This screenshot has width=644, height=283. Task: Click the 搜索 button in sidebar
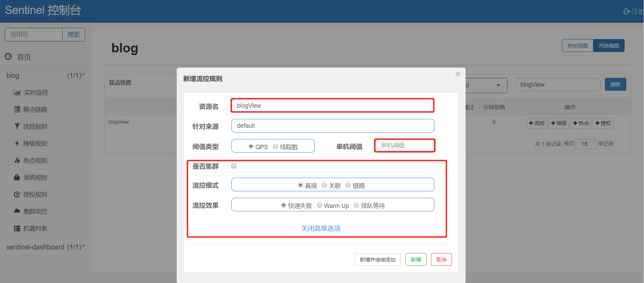73,35
